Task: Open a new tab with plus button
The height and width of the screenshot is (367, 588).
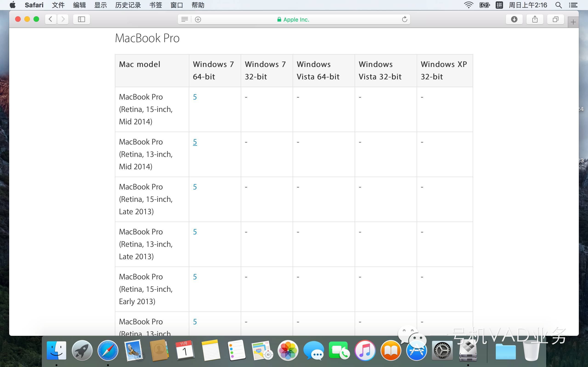Action: (573, 22)
